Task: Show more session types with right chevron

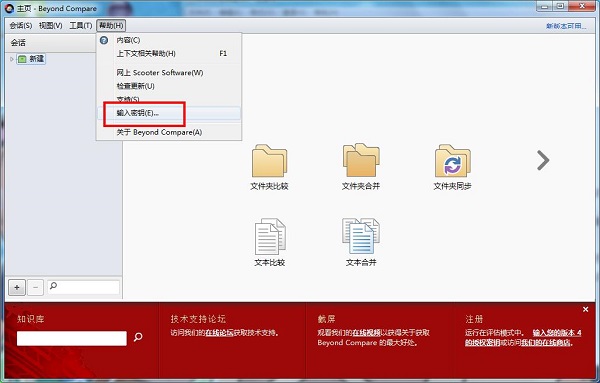Action: tap(543, 160)
